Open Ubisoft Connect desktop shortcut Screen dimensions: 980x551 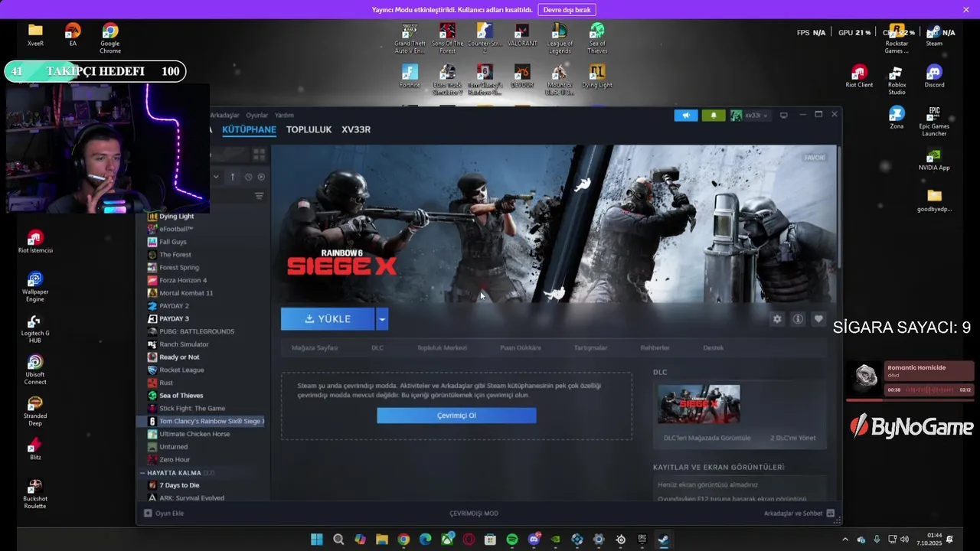coord(35,369)
